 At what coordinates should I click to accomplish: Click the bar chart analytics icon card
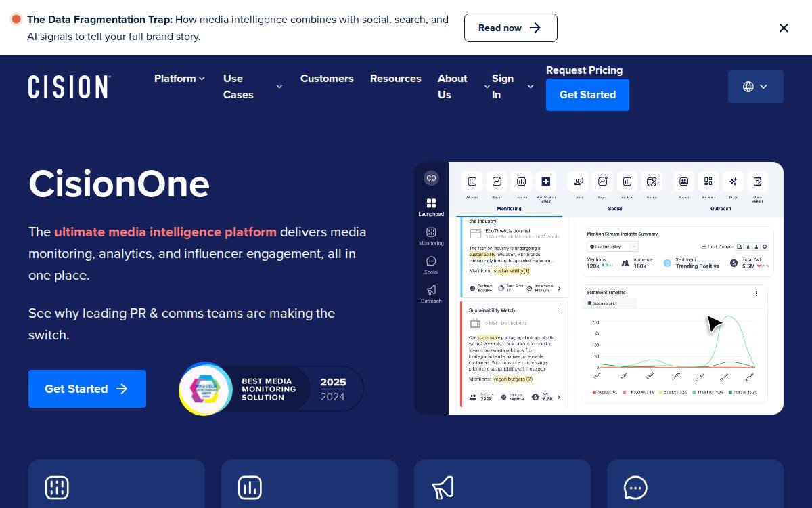click(309, 484)
